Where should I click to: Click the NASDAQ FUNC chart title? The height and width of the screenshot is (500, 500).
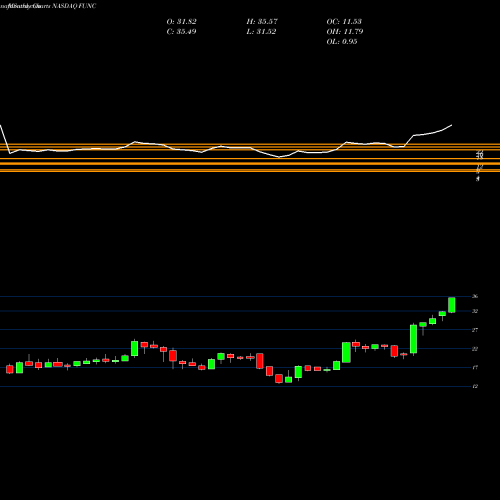73,6
